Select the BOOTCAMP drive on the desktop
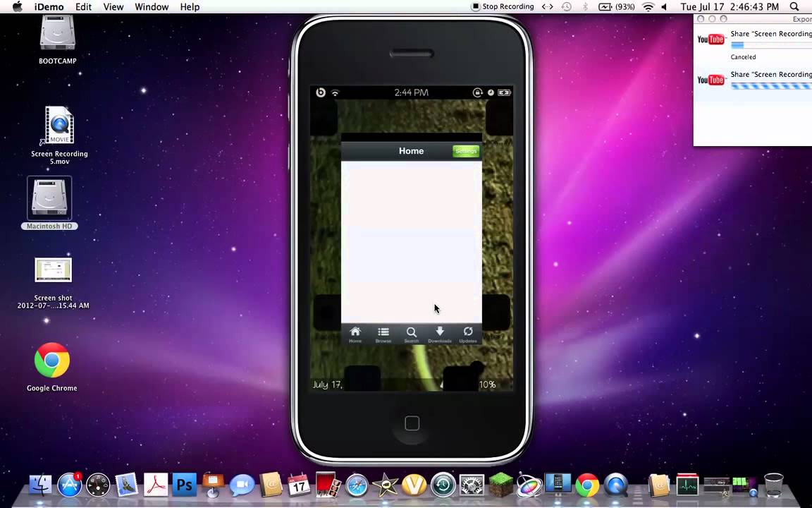 (58, 40)
